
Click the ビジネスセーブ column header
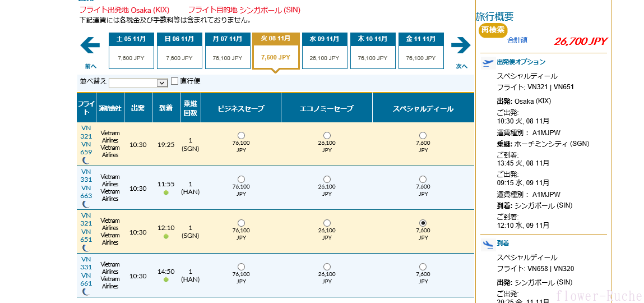point(241,108)
